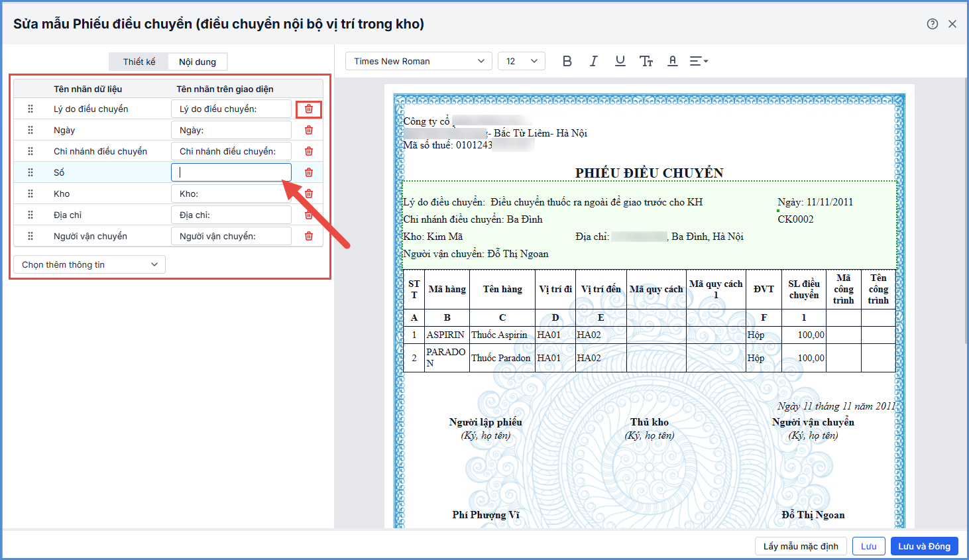Image resolution: width=969 pixels, height=560 pixels.
Task: Click 'Chi nhánh điều chuyển: Ba Đình' in preview
Action: [x=473, y=219]
